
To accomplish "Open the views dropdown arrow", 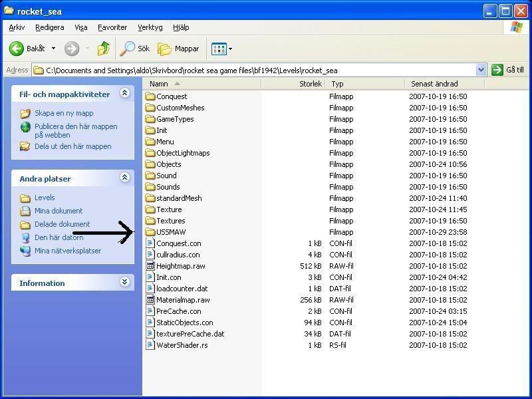I will pyautogui.click(x=230, y=49).
